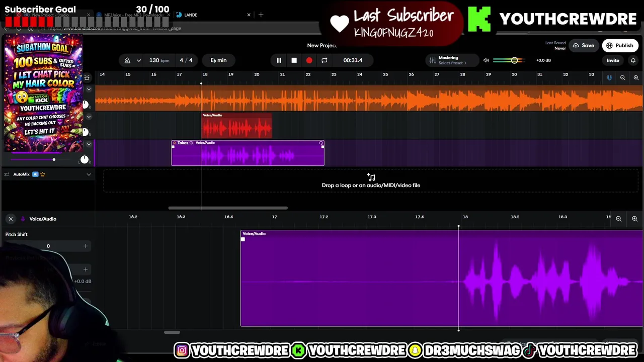This screenshot has width=644, height=362.
Task: Edit the Pitch Shift value field
Action: [x=48, y=246]
